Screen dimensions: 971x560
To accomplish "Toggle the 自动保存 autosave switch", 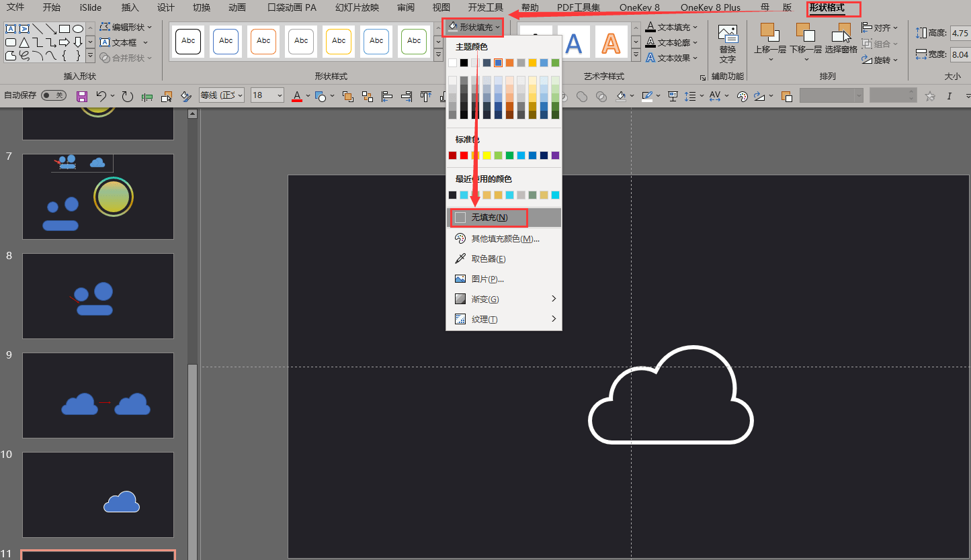I will (54, 95).
